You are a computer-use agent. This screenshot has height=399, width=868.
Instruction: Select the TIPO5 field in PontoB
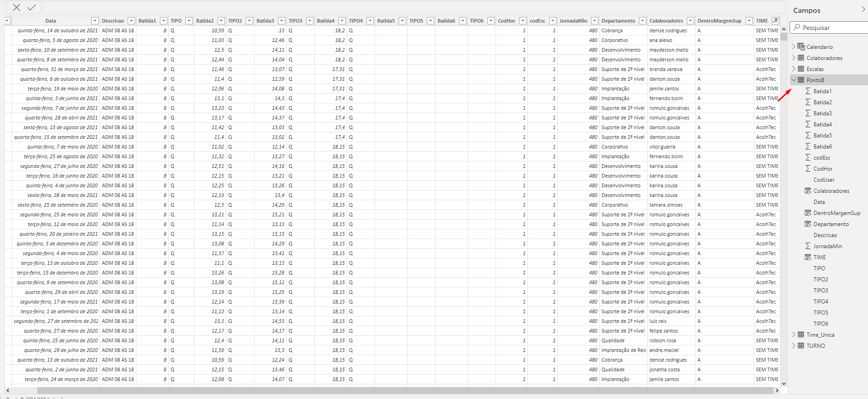pyautogui.click(x=821, y=312)
